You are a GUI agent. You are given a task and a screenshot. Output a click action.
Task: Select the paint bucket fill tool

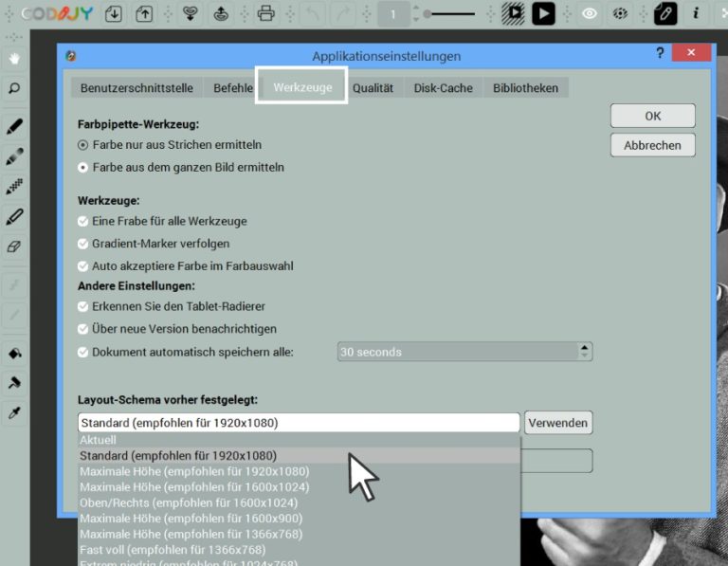tap(14, 353)
